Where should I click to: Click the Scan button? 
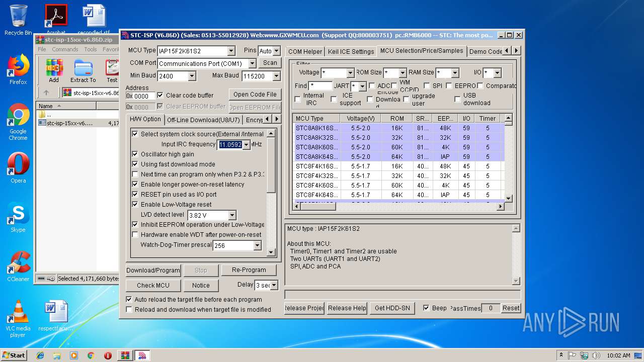tap(270, 63)
